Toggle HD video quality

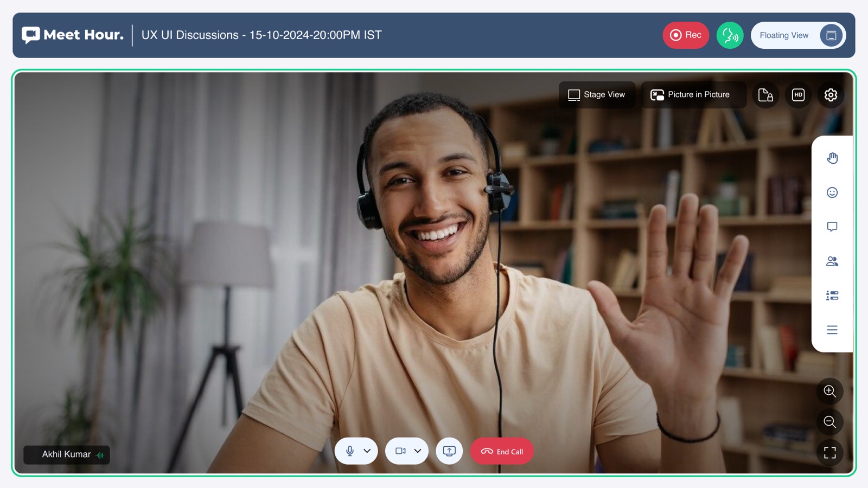tap(798, 95)
